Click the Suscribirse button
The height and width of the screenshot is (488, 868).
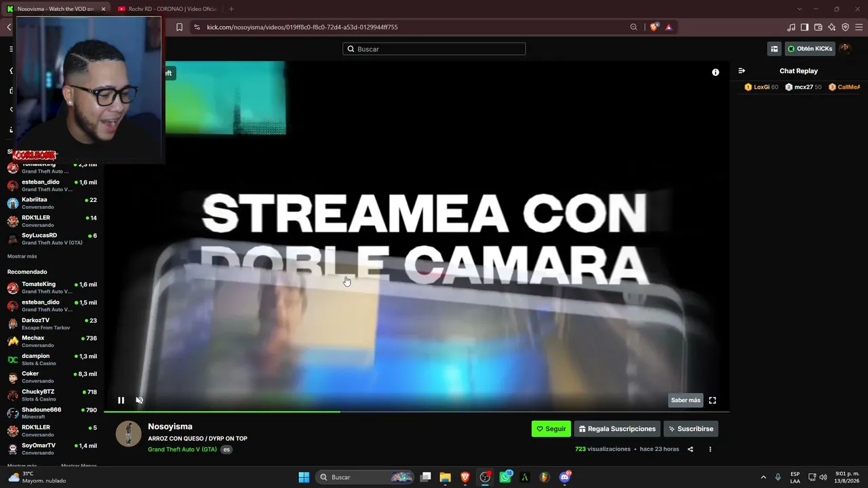(x=691, y=428)
